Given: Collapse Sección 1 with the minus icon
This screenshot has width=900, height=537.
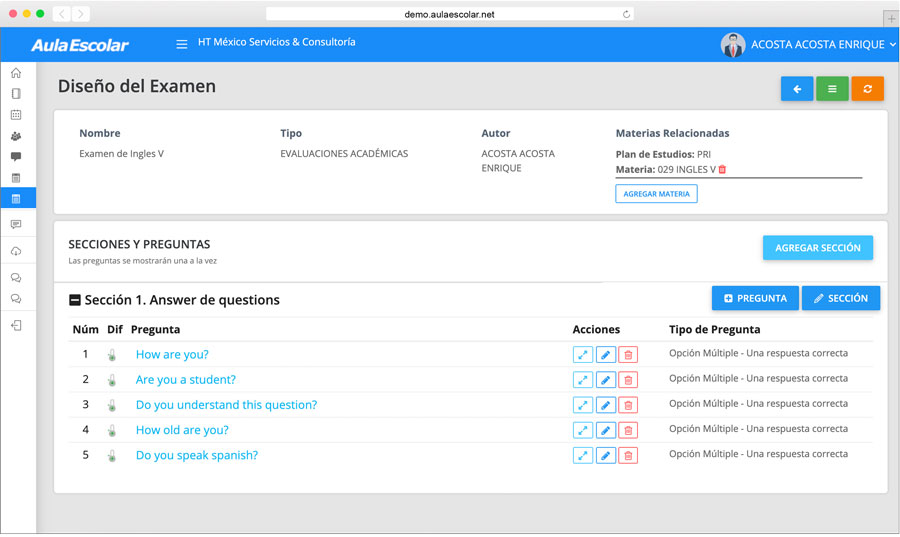Looking at the screenshot, I should pyautogui.click(x=75, y=300).
